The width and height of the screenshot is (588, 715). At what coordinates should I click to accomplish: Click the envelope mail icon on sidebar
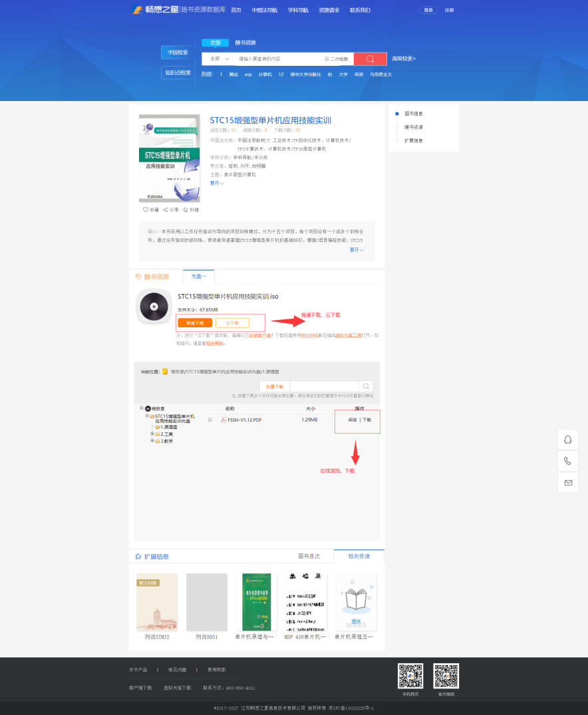coord(568,483)
